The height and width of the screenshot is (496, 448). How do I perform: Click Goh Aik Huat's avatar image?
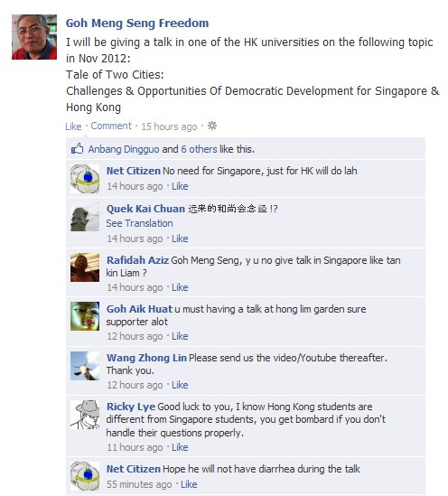(x=85, y=316)
